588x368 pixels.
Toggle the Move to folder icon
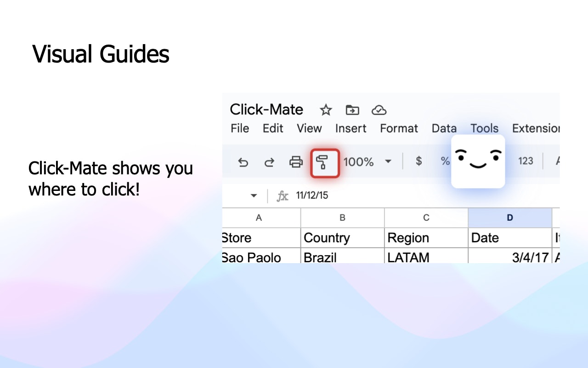coord(352,110)
